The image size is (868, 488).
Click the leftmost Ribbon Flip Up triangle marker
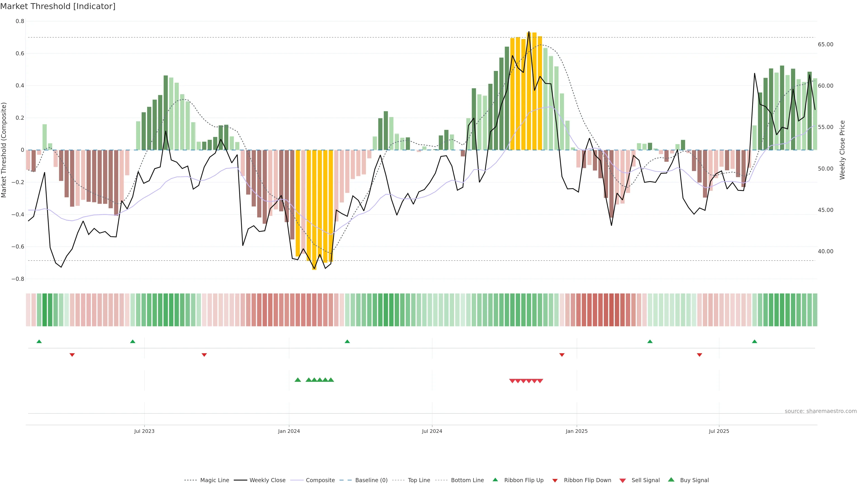pyautogui.click(x=39, y=342)
